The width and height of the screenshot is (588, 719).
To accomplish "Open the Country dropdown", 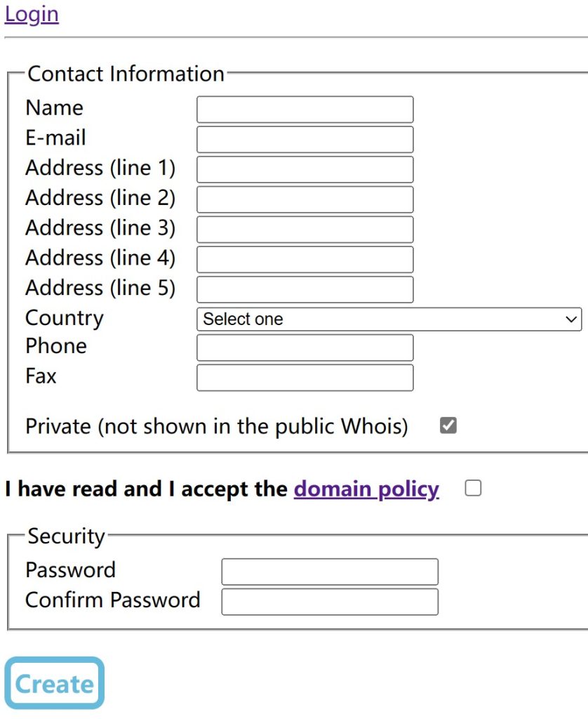I will [x=389, y=319].
